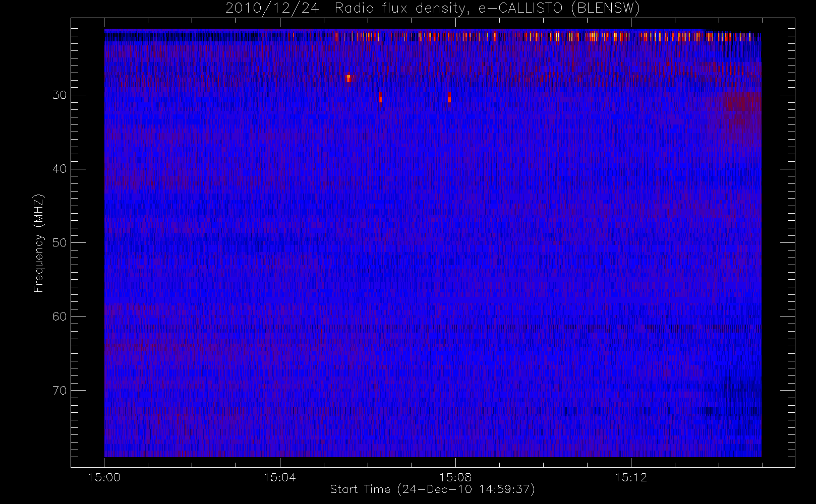Click the bright burst near 28 MHz before 15:06
The width and height of the screenshot is (816, 504).
pos(348,79)
